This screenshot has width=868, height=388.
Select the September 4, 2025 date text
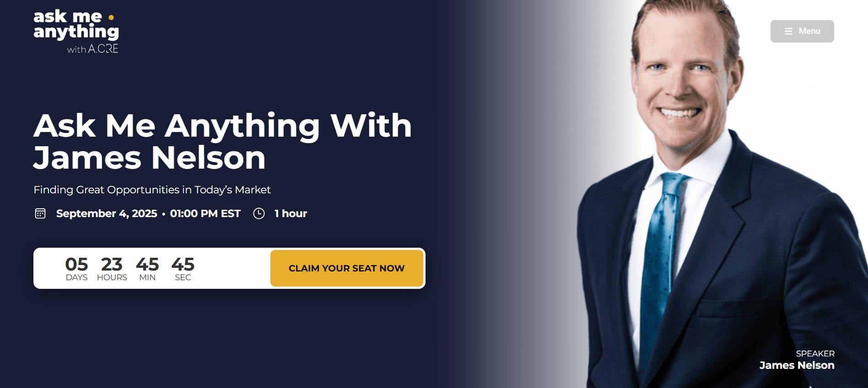click(107, 213)
